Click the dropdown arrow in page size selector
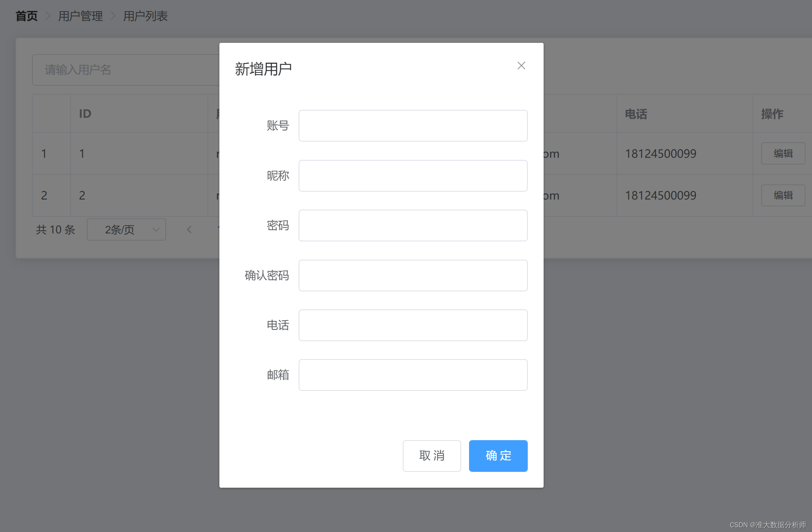Image resolution: width=812 pixels, height=532 pixels. pos(156,229)
